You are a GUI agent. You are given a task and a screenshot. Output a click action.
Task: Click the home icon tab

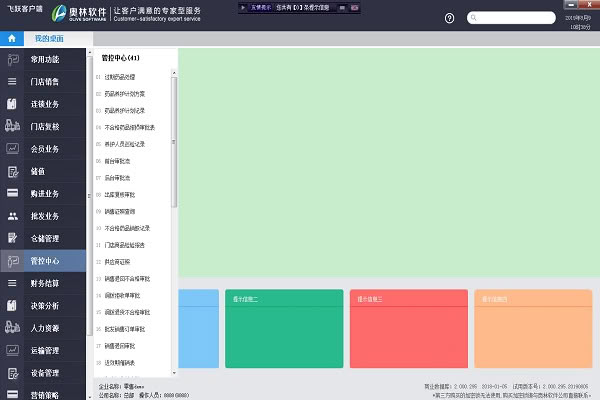pos(11,37)
